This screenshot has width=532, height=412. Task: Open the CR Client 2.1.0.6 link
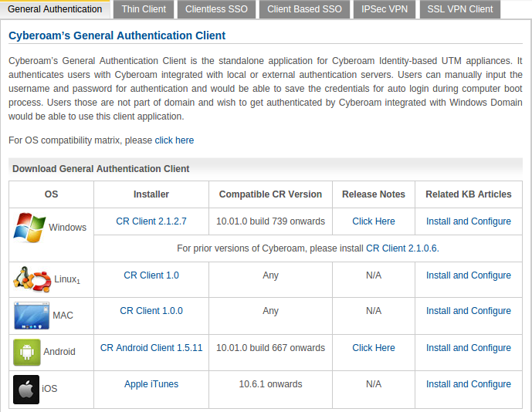tap(402, 248)
